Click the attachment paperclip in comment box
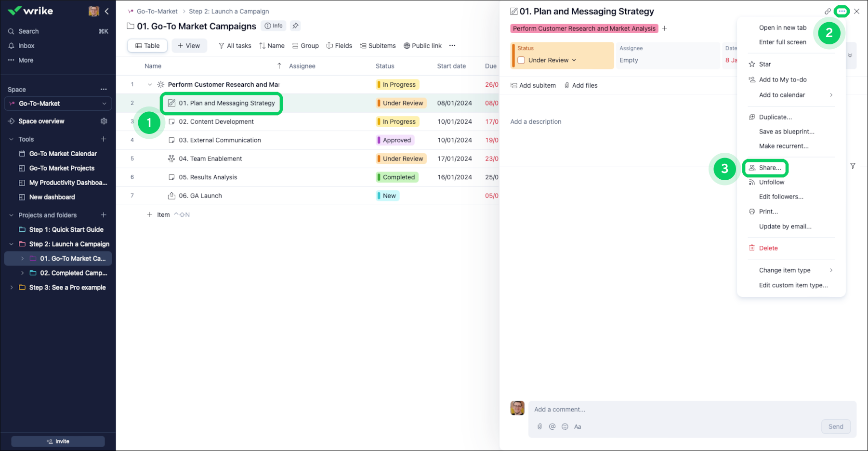The image size is (868, 451). point(539,426)
